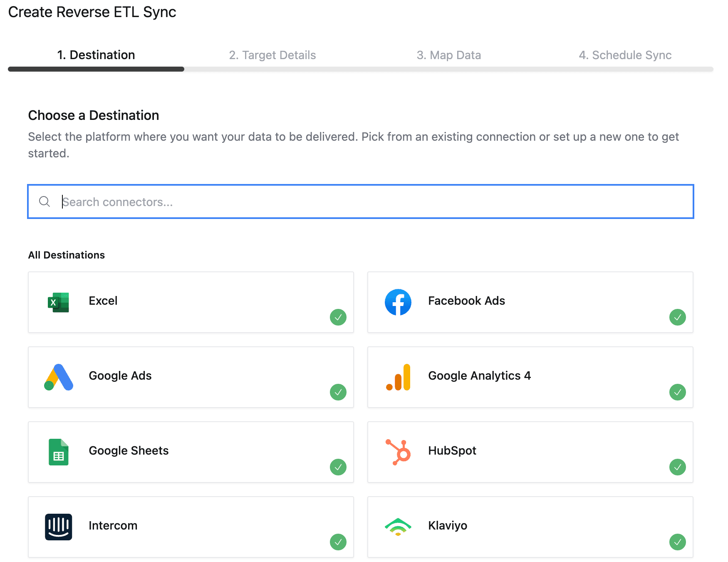Go to the Schedule Sync step
This screenshot has width=728, height=562.
pyautogui.click(x=625, y=55)
